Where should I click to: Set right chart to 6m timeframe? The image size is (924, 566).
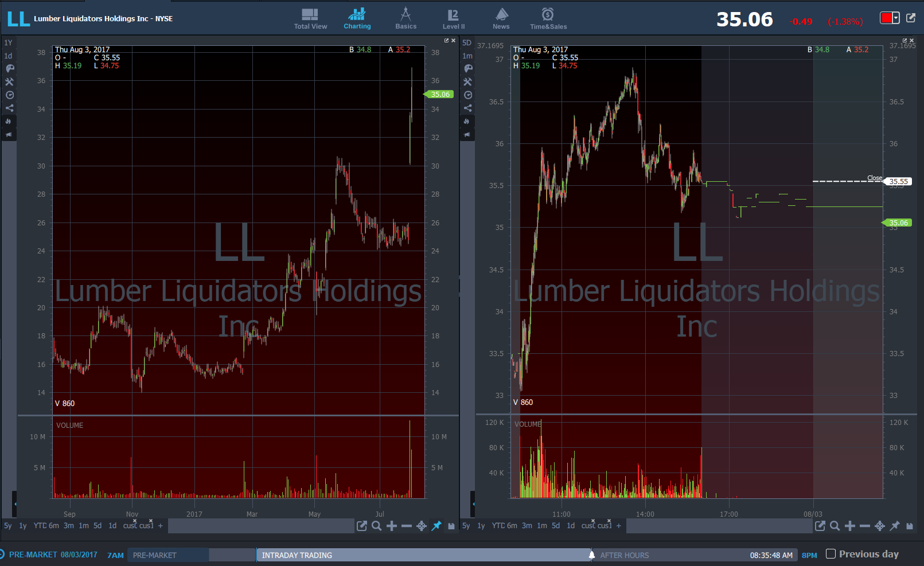[x=512, y=525]
